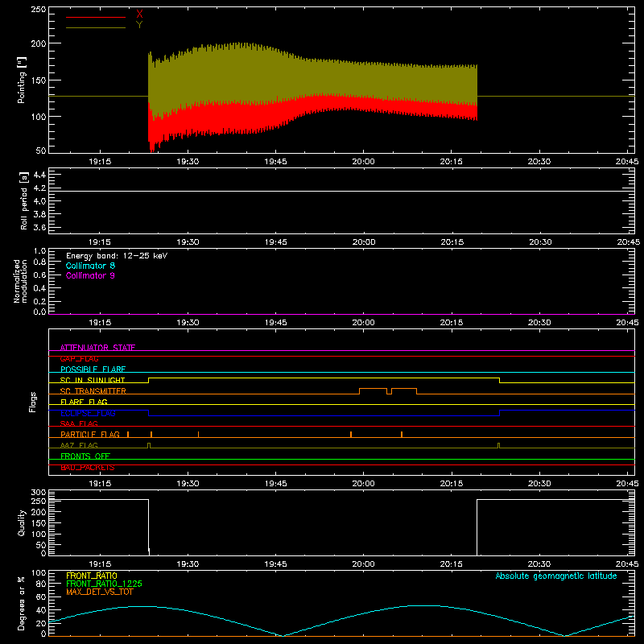Select the SC_IN_SUNLIGHT flag label

(x=93, y=380)
